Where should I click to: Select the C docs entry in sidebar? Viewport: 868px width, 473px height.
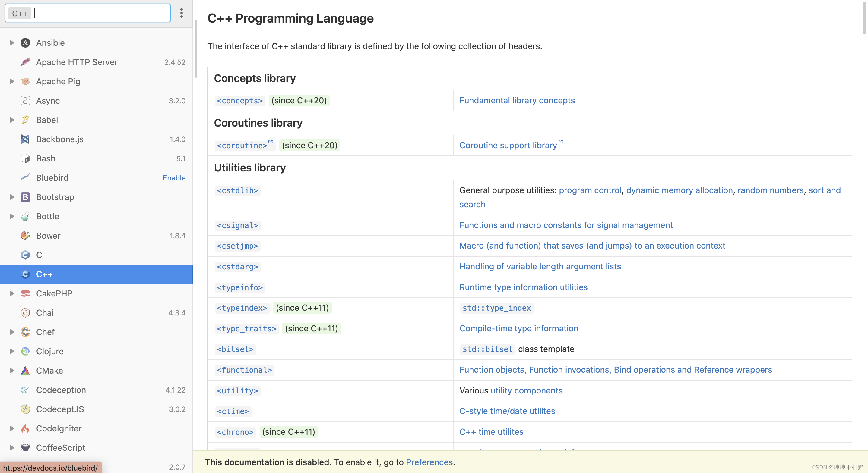39,255
